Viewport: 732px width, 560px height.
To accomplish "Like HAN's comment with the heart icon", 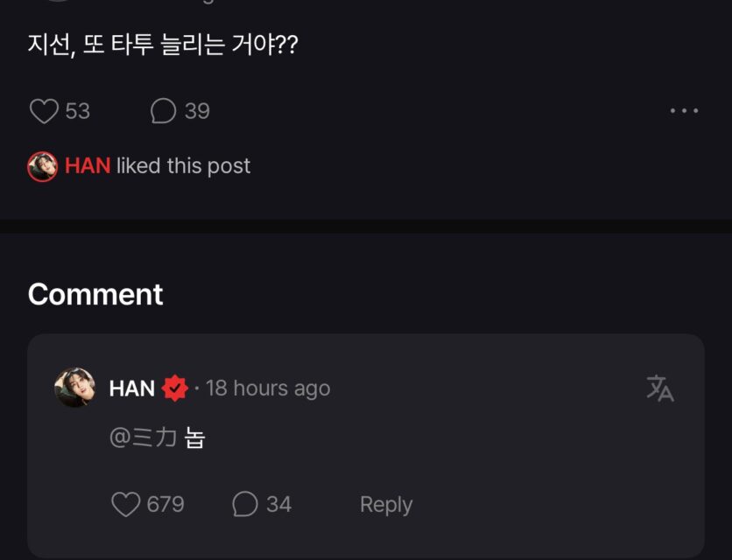I will coord(126,504).
